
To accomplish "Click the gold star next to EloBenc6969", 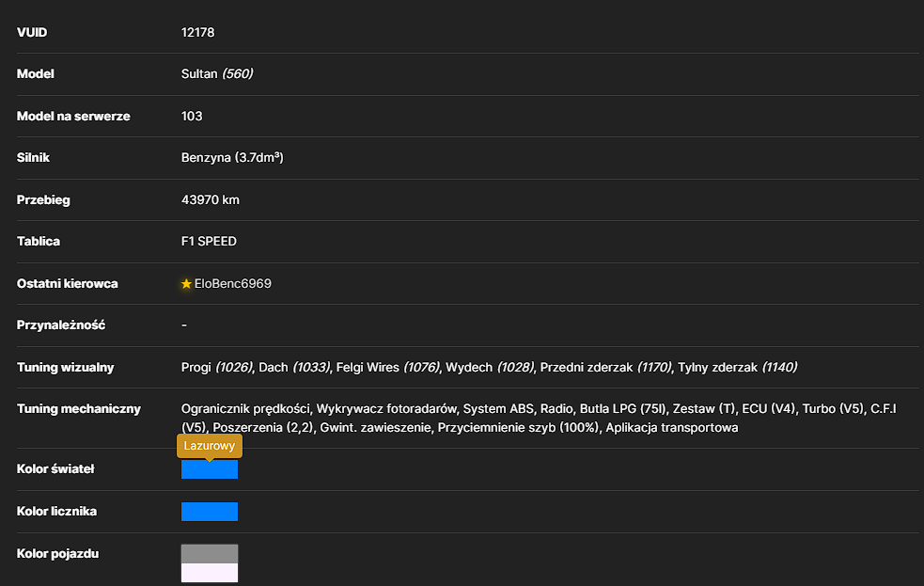I will tap(186, 283).
